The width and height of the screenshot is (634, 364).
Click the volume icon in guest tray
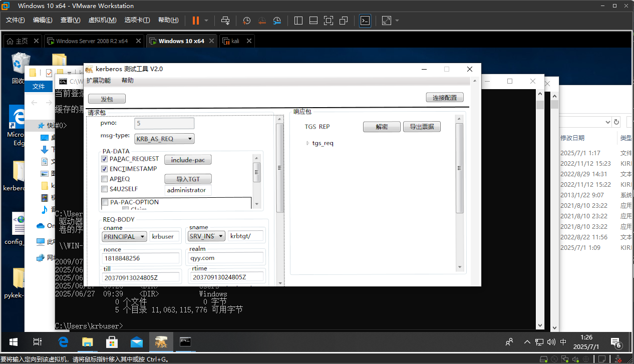(551, 342)
